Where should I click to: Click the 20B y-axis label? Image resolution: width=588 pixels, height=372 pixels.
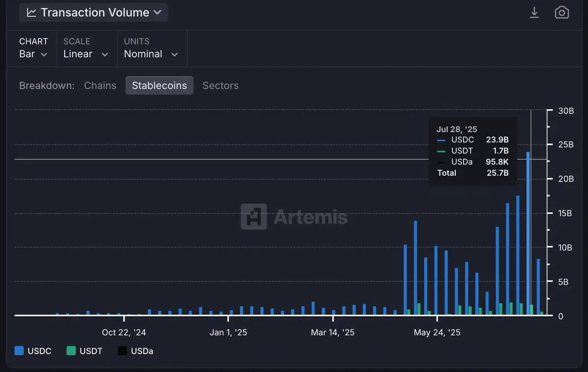[566, 179]
